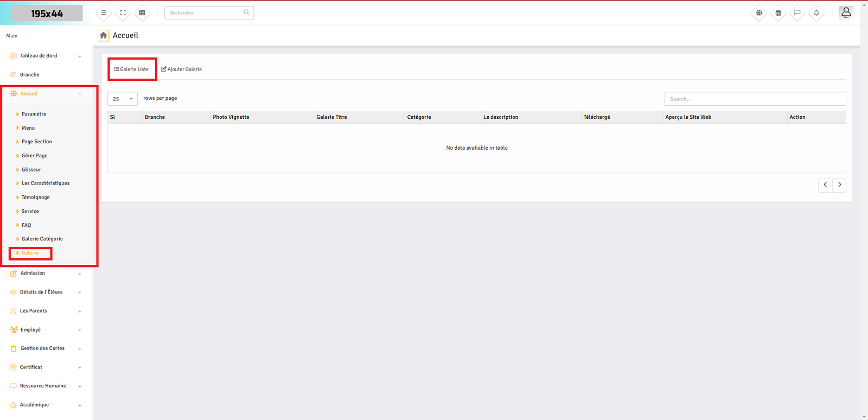Toggle the hamburger sidebar menu icon

104,13
